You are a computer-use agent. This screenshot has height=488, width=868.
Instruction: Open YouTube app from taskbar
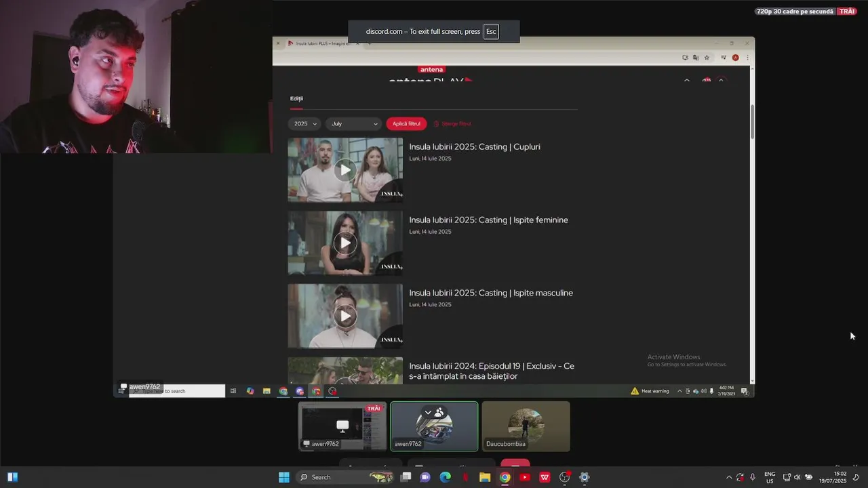[x=524, y=477]
